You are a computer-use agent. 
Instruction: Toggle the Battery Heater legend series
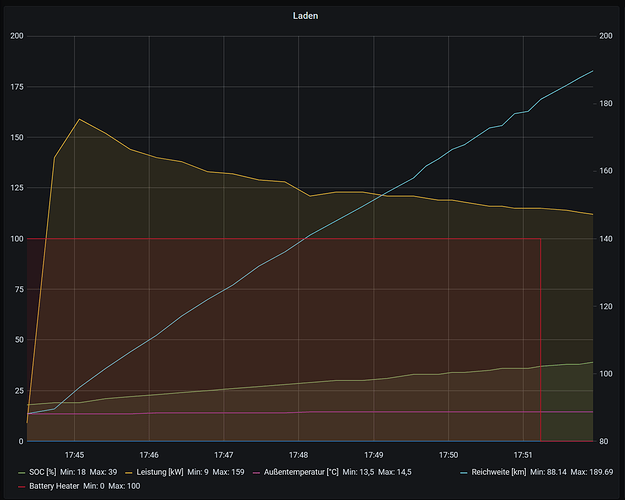pos(54,486)
